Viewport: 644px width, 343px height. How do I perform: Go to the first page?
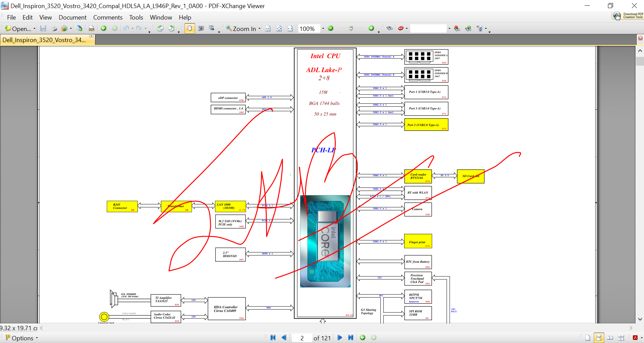point(273,338)
